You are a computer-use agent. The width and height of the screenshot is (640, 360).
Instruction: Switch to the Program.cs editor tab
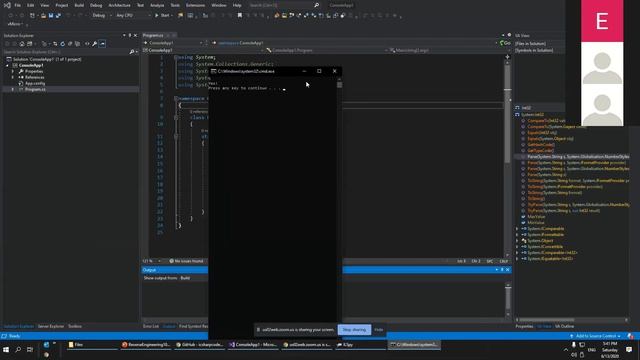153,36
